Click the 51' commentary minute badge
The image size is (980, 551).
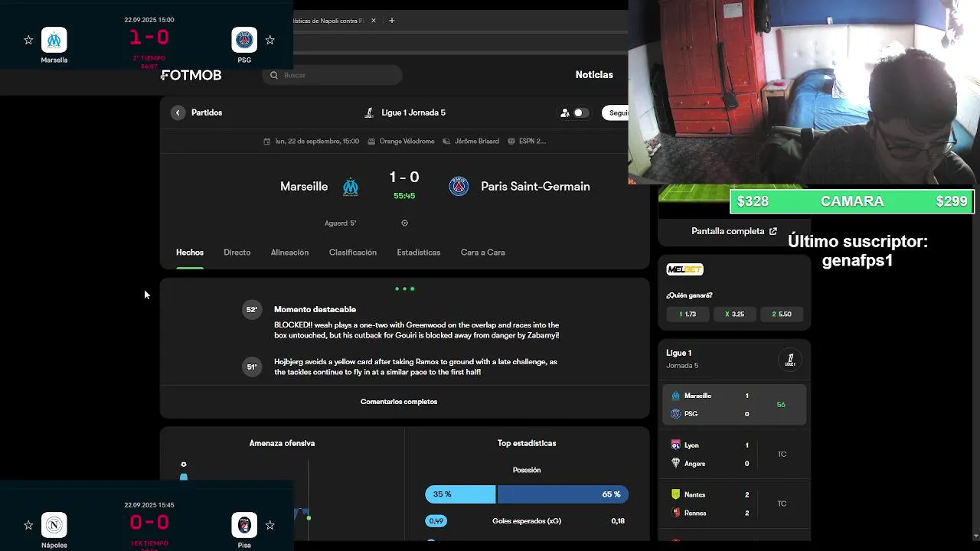coord(252,367)
